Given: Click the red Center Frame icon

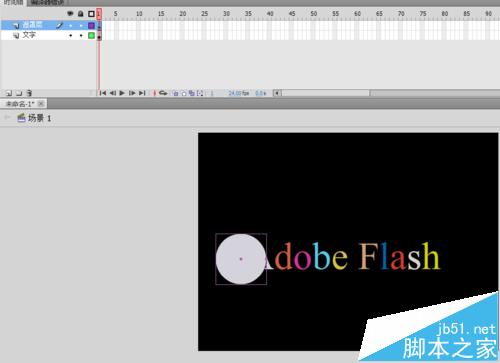Looking at the screenshot, I should 154,93.
